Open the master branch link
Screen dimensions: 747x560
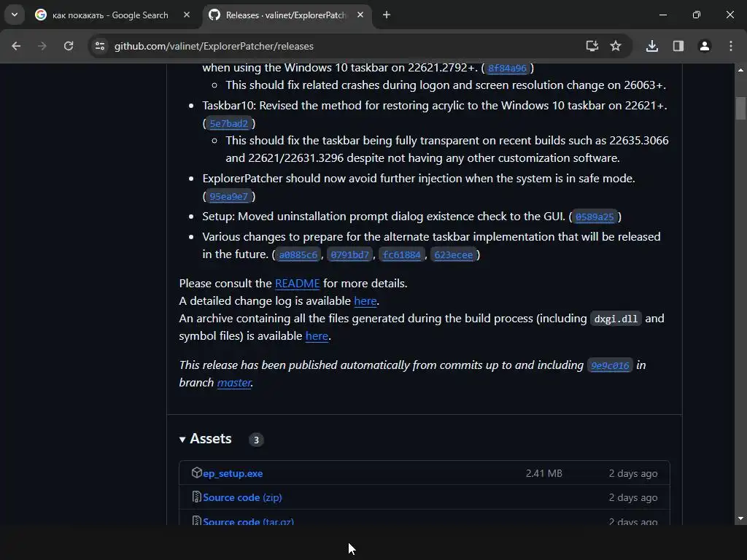(x=234, y=382)
